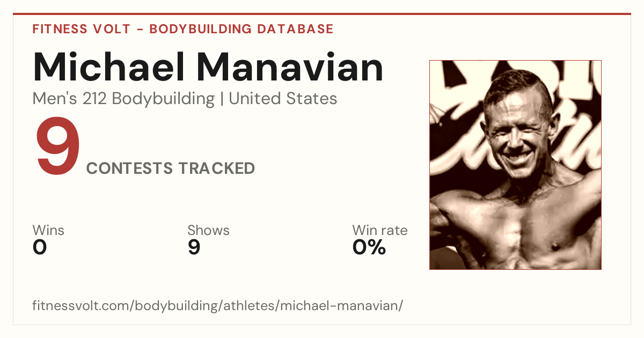Viewport: 644px width, 338px height.
Task: Open the fitnessvolt.com athlete URL
Action: click(217, 306)
